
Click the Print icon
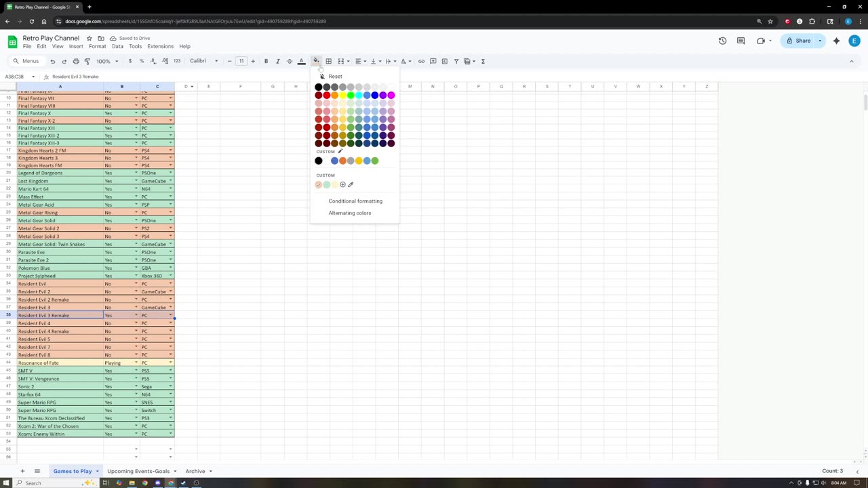click(75, 61)
